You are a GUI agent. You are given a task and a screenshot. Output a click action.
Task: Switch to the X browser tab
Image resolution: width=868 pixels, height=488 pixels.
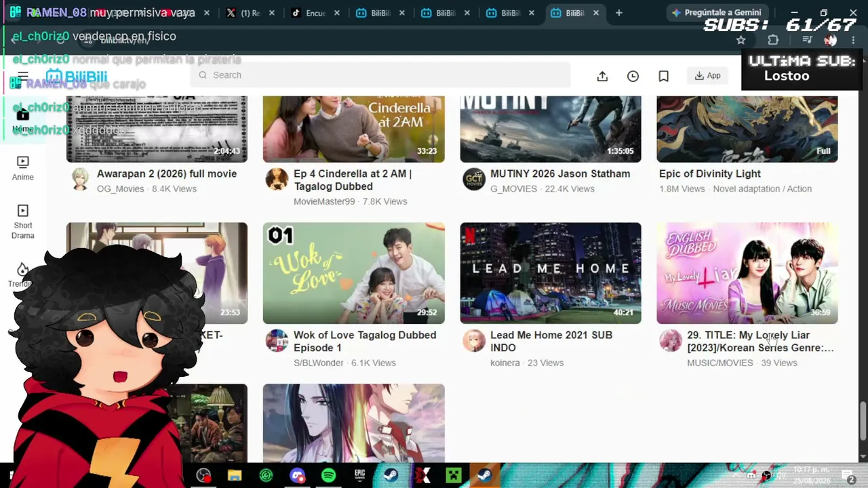pyautogui.click(x=242, y=13)
